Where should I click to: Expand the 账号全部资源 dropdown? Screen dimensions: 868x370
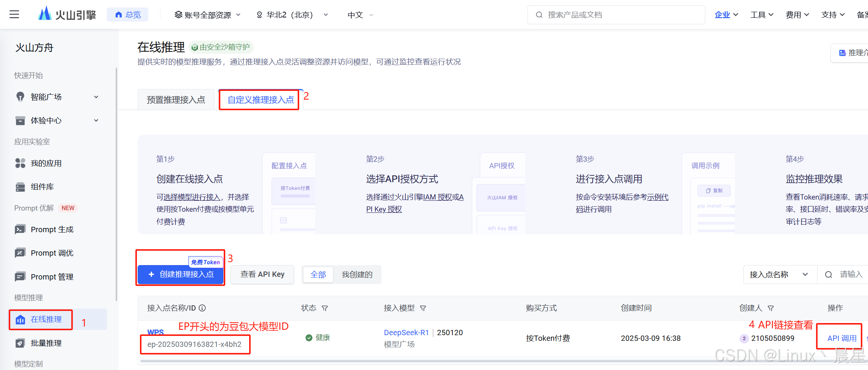click(207, 15)
